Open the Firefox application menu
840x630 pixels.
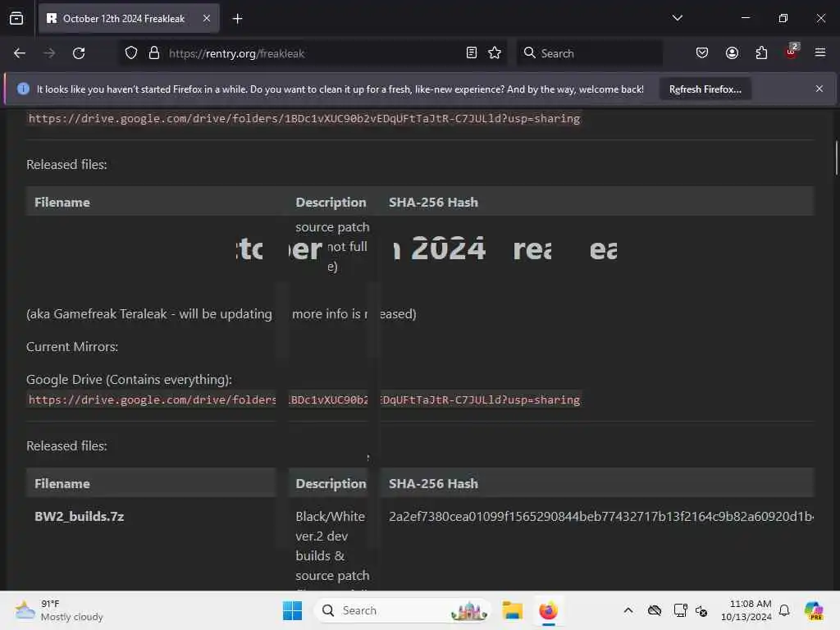(x=820, y=52)
